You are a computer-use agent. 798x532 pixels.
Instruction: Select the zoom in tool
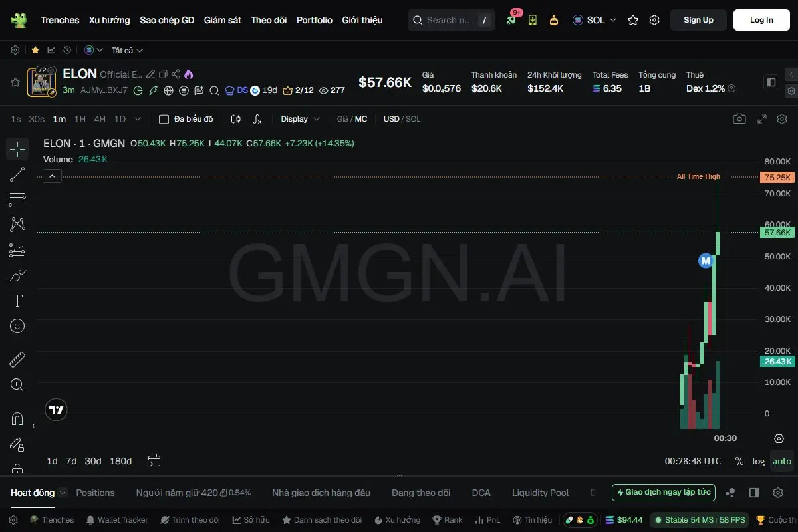pyautogui.click(x=17, y=385)
